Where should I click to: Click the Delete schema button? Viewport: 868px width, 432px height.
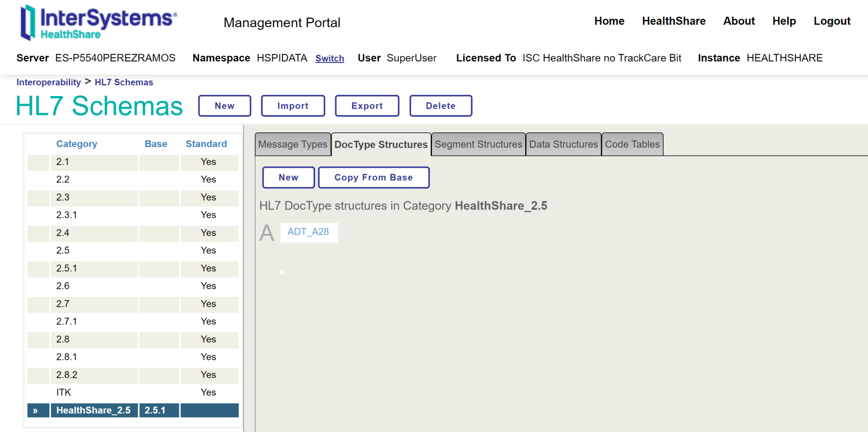click(440, 106)
